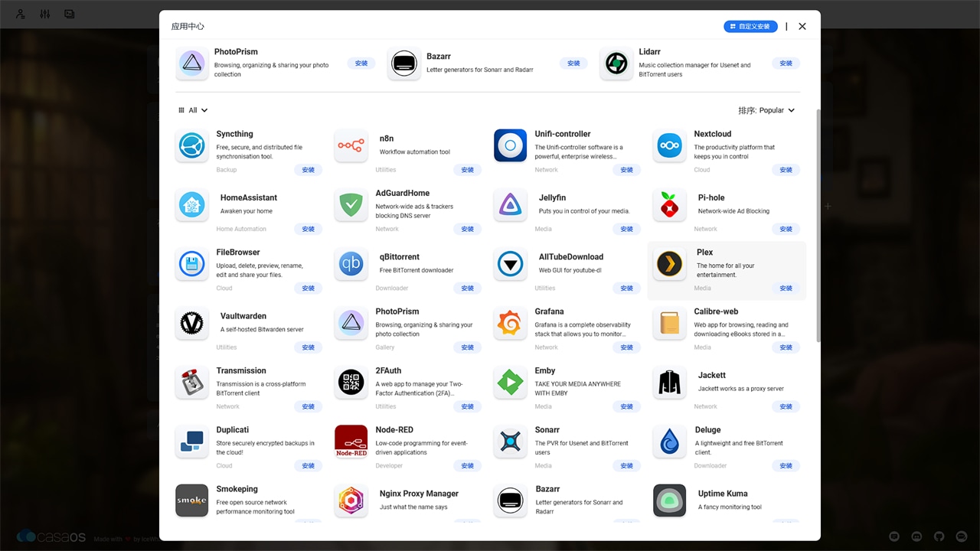The height and width of the screenshot is (551, 980).
Task: Select the Grafana app icon
Action: 510,324
